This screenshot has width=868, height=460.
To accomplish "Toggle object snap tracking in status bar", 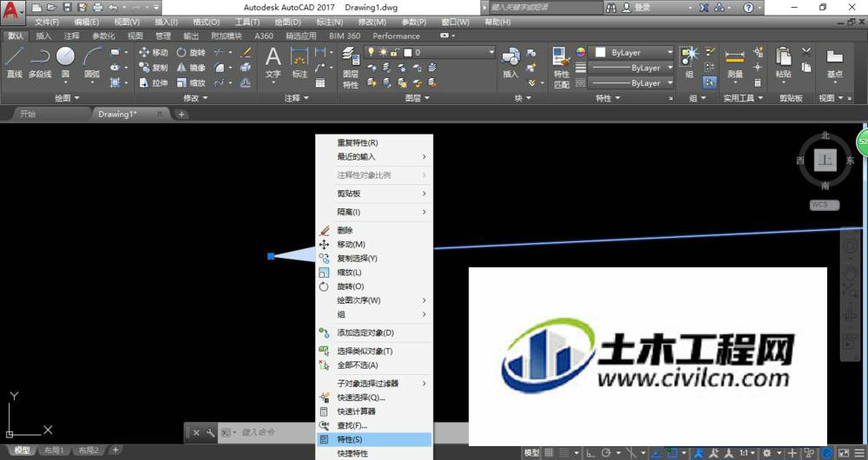I will point(657,453).
